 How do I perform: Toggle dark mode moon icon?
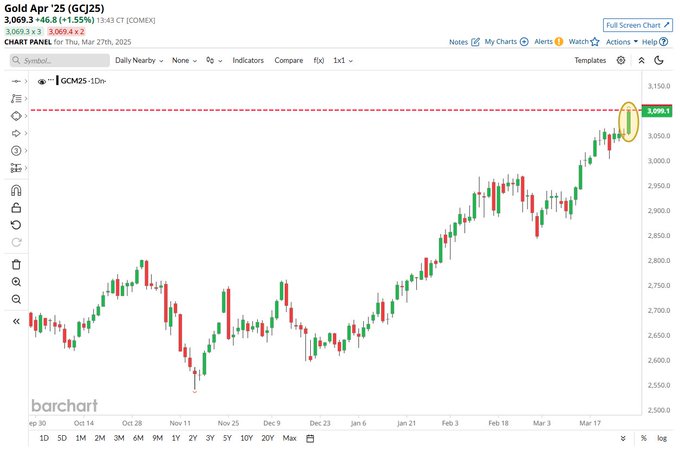click(659, 60)
